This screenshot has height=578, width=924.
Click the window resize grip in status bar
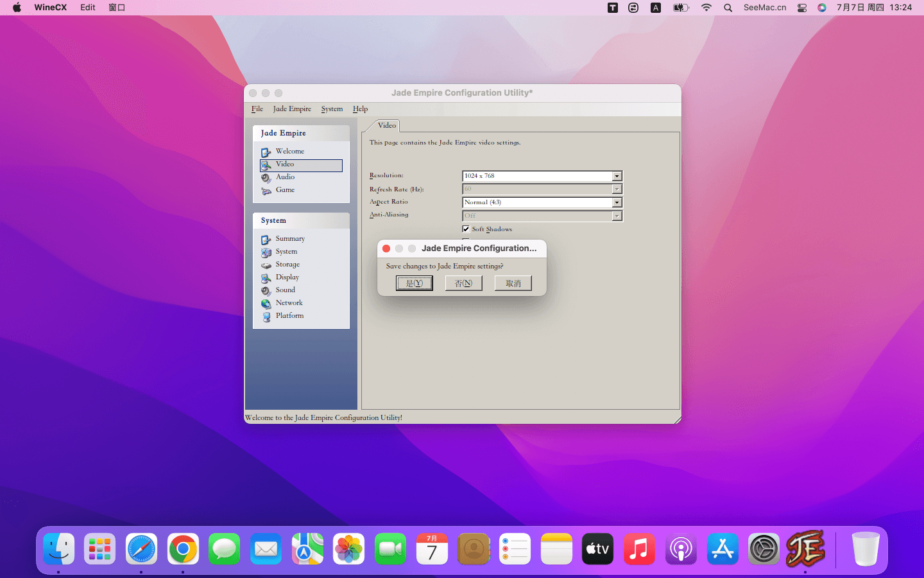pyautogui.click(x=677, y=419)
